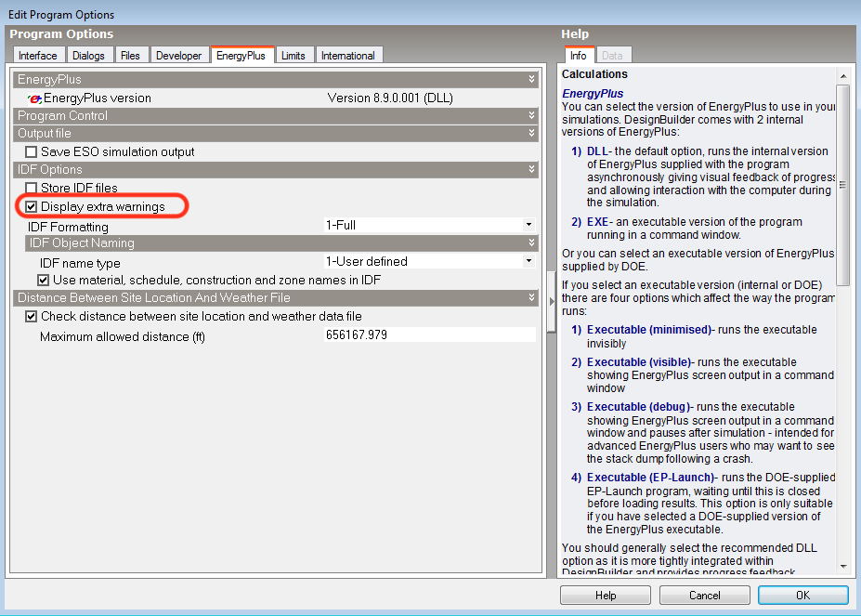Click help panel scroll down arrow

click(x=843, y=567)
